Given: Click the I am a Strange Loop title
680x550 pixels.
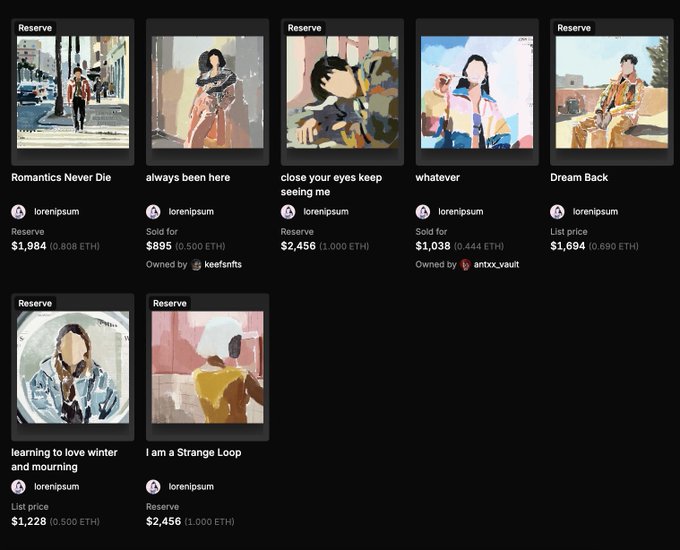Looking at the screenshot, I should coord(194,452).
